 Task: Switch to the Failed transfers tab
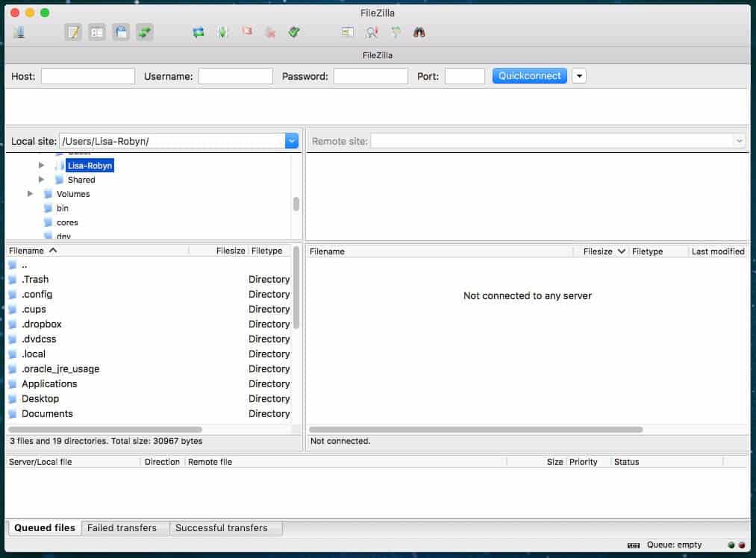coord(124,527)
